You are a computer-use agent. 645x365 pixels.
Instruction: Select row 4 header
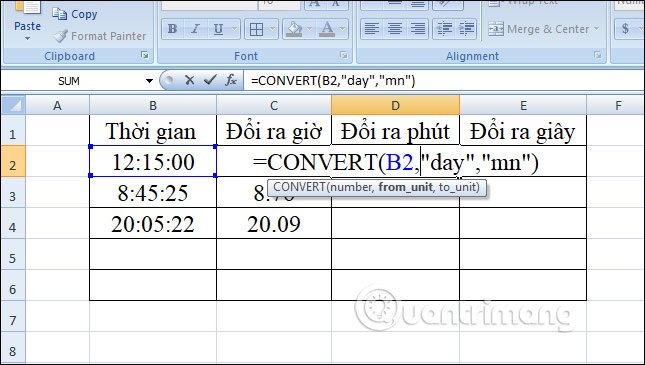click(13, 223)
